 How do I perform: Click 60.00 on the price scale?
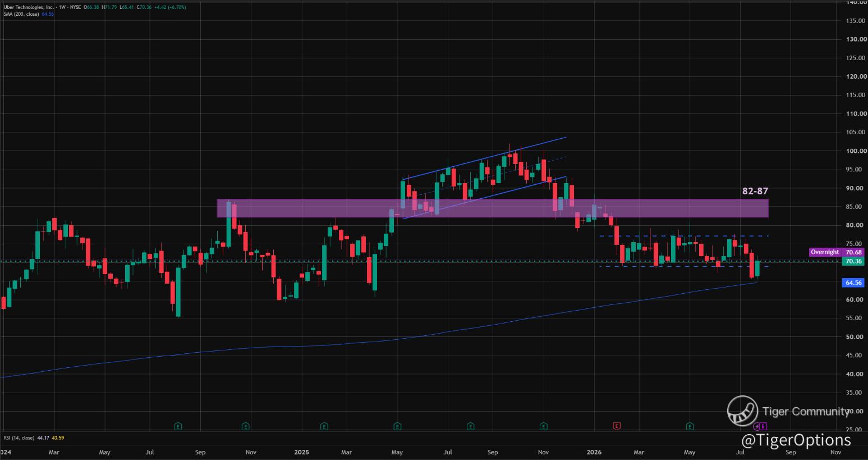click(x=855, y=299)
